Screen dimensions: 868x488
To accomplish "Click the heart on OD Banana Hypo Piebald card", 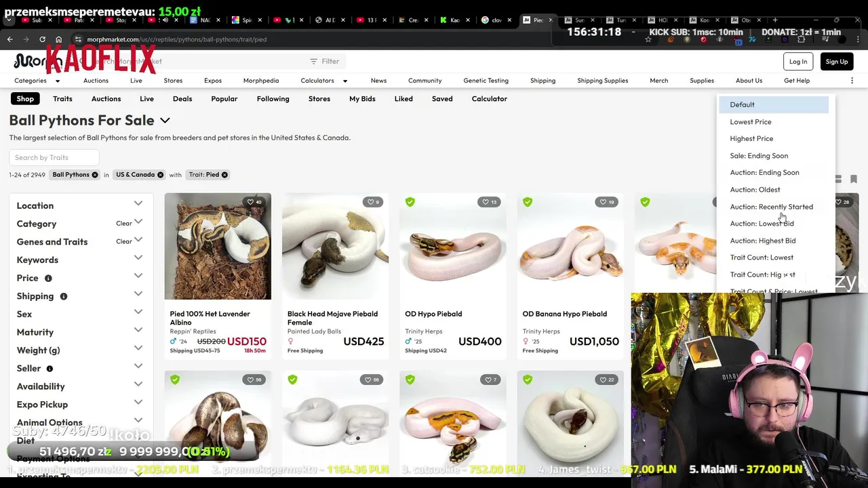I will (603, 202).
